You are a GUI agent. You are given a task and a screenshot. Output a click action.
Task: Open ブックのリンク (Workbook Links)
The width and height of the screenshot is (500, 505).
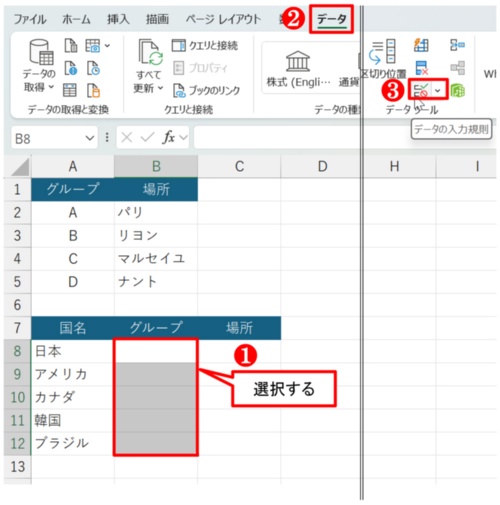pos(206,90)
